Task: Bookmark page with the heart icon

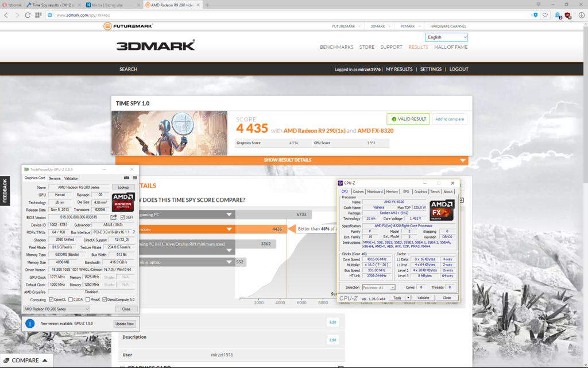Action: 546,15
